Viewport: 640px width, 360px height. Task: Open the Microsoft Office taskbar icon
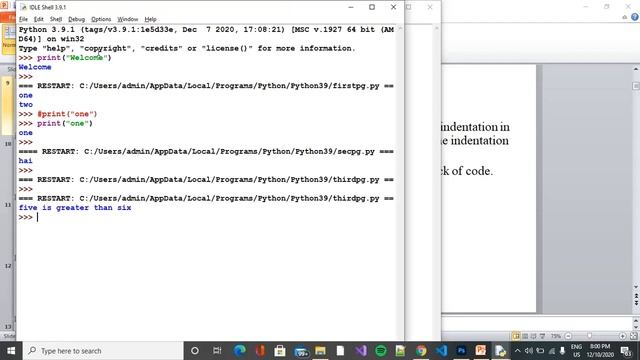260,351
